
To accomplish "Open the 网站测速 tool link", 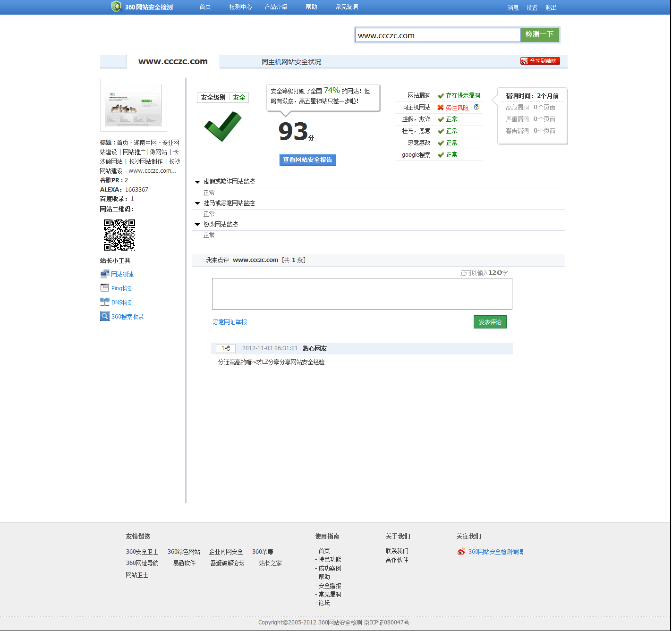I will click(123, 274).
